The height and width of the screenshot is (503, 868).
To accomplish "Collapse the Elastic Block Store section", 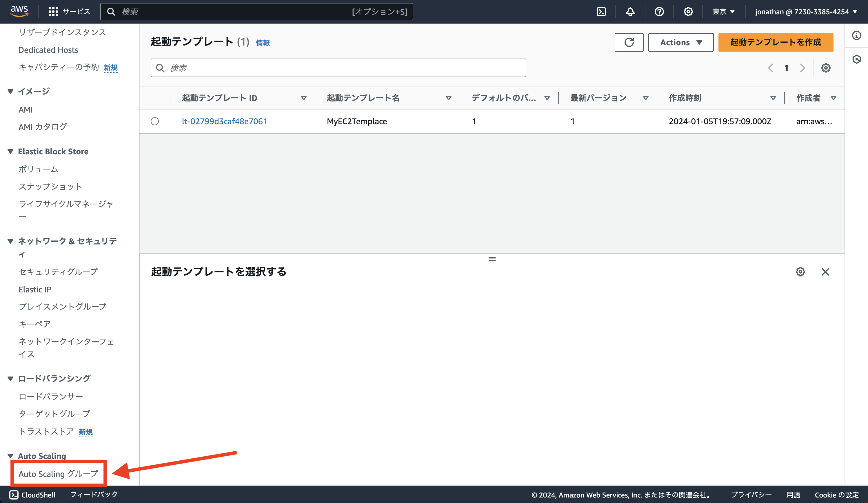I will [x=10, y=151].
